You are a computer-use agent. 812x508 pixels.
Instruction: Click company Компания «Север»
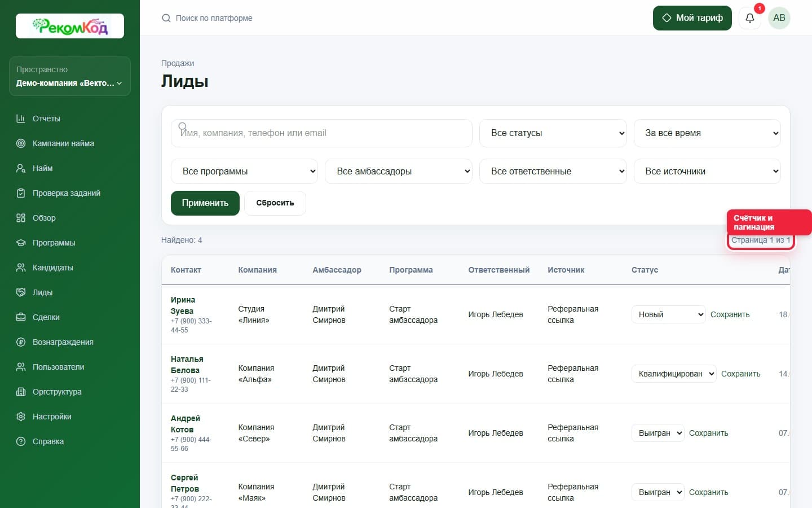point(256,433)
